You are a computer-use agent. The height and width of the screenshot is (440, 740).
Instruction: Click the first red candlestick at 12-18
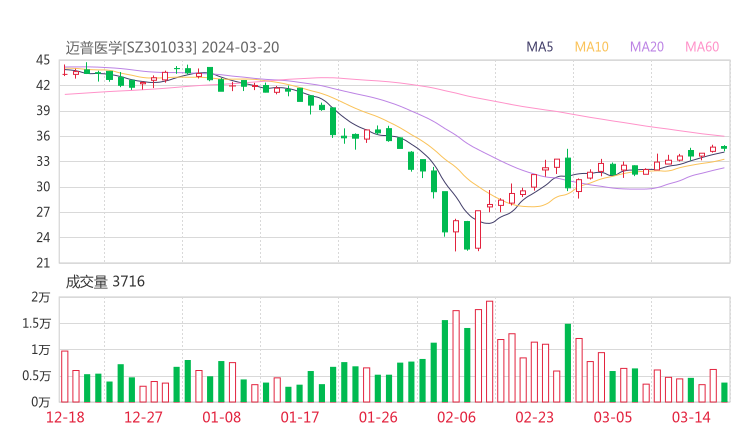[x=65, y=71]
